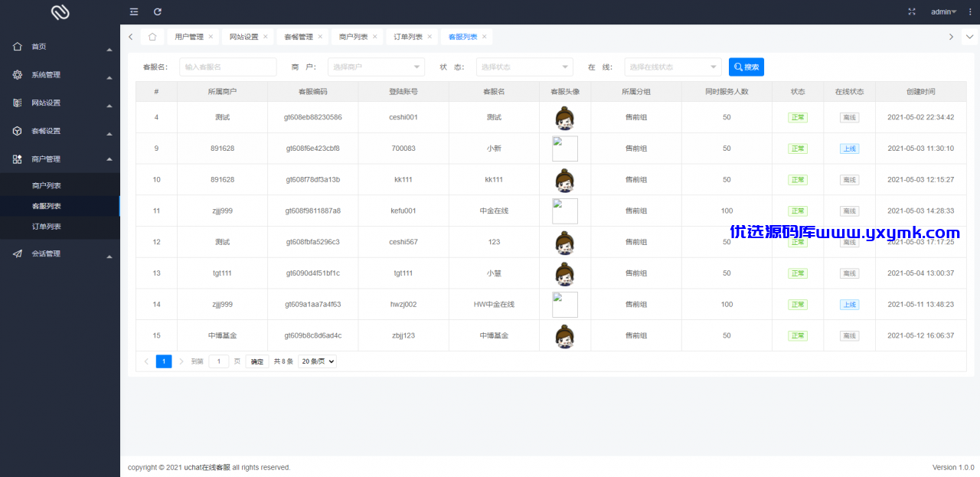Viewport: 980px width, 477px height.
Task: Close the 订单列表 tab
Action: pos(430,36)
